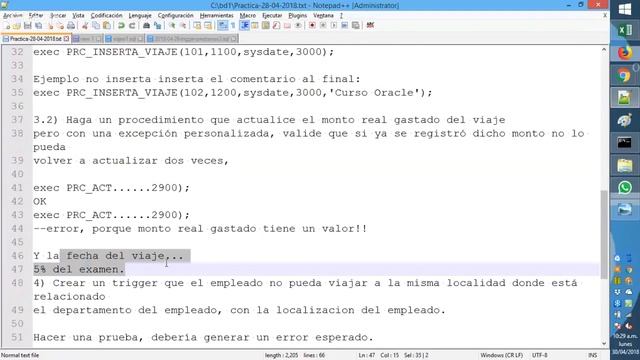Close the Practica-28-04-2018.txt tab with its X
This screenshot has height=360, width=640.
tap(66, 39)
